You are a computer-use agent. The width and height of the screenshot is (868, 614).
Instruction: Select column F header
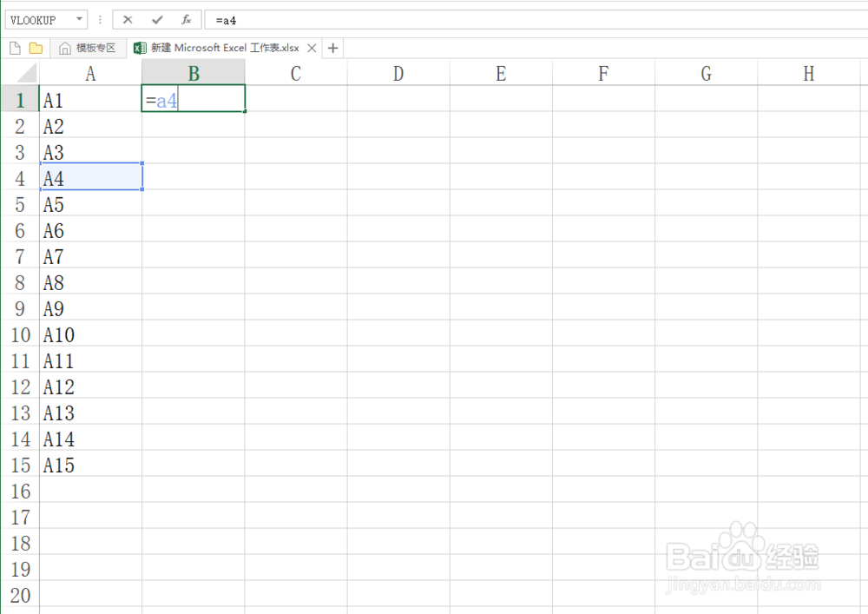point(603,73)
